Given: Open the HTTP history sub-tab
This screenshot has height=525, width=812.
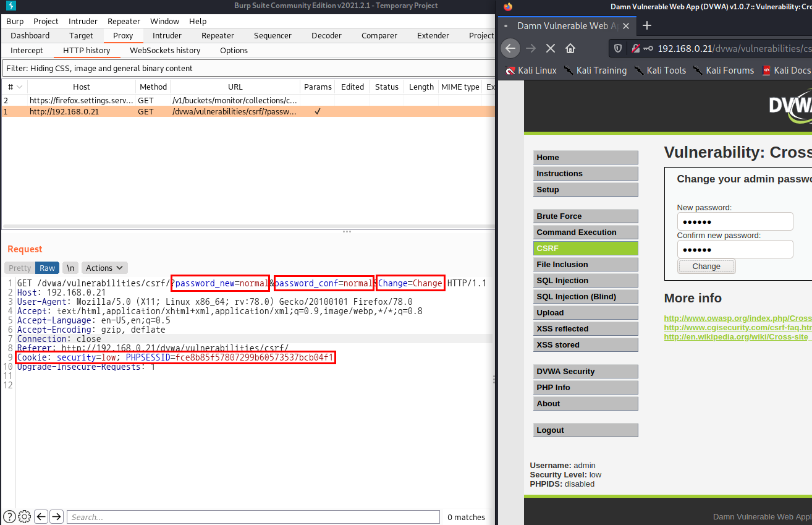Looking at the screenshot, I should [x=87, y=50].
